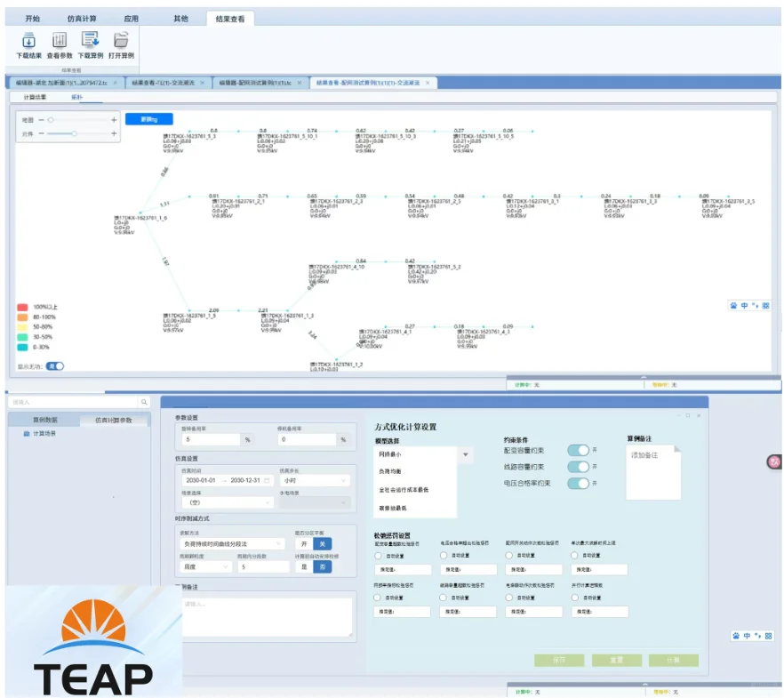
Task: Open the 水电场景 dropdown
Action: point(315,502)
